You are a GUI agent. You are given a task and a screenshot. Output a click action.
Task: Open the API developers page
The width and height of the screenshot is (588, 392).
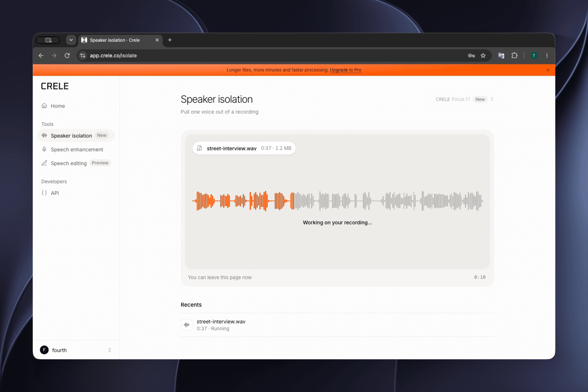tap(76, 193)
